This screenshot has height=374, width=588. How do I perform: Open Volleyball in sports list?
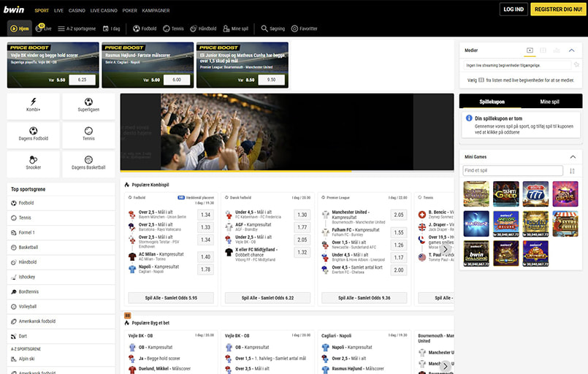click(x=61, y=307)
